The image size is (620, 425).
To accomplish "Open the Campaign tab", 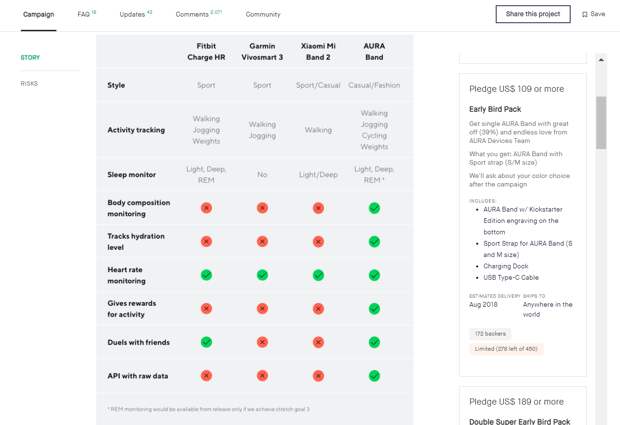I will pos(38,14).
